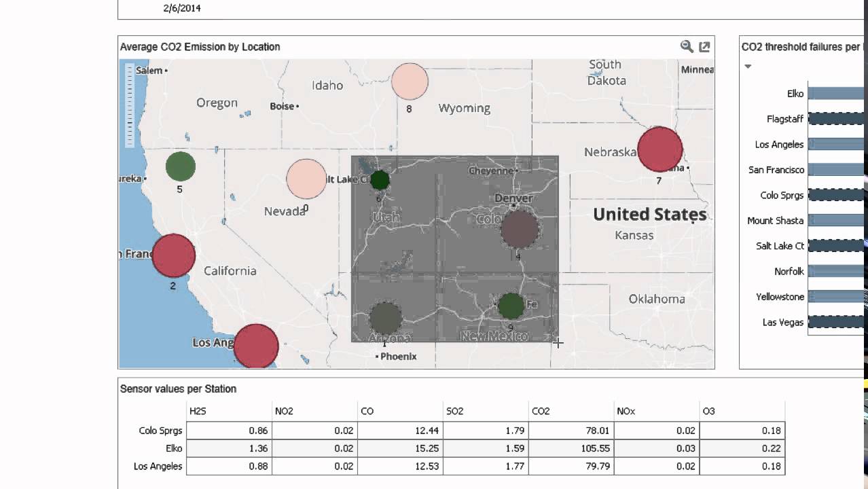Select the Colo Sprgs row label in table
Viewport: 868px width, 489px height.
pos(160,431)
